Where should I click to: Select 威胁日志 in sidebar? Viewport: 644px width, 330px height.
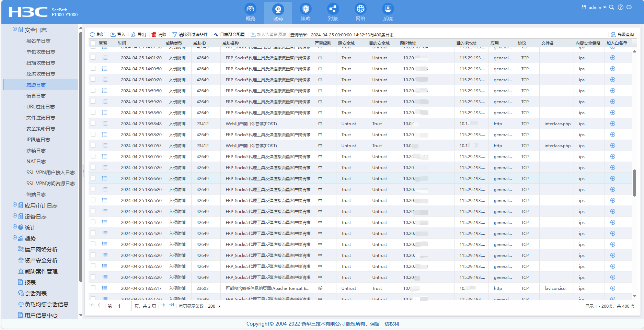[41, 85]
